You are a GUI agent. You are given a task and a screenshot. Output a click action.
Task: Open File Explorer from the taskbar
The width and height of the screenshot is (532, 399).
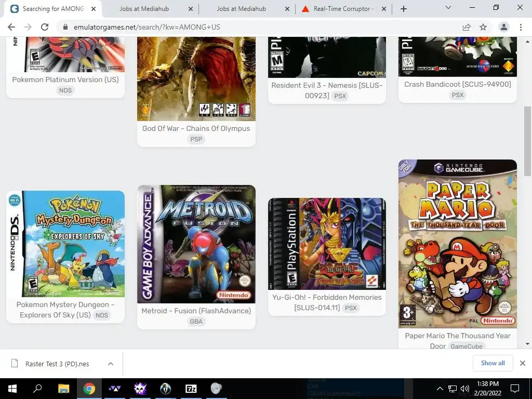point(63,389)
